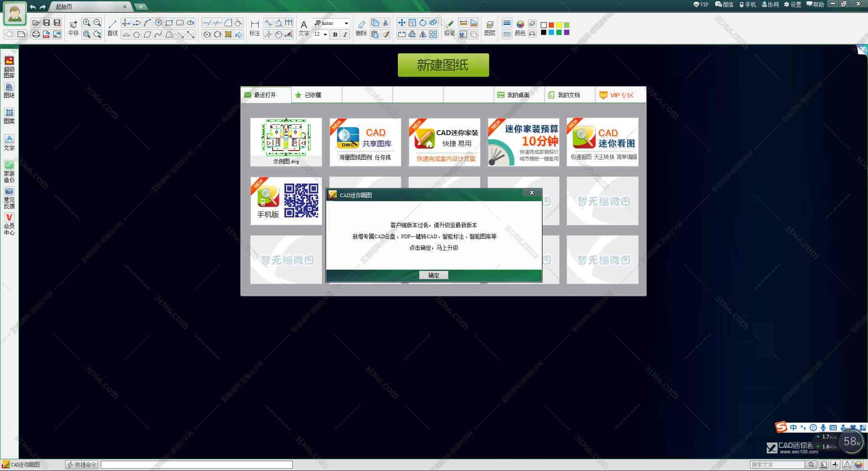
Task: Open the 颜色 color wheel tool
Action: 520,25
